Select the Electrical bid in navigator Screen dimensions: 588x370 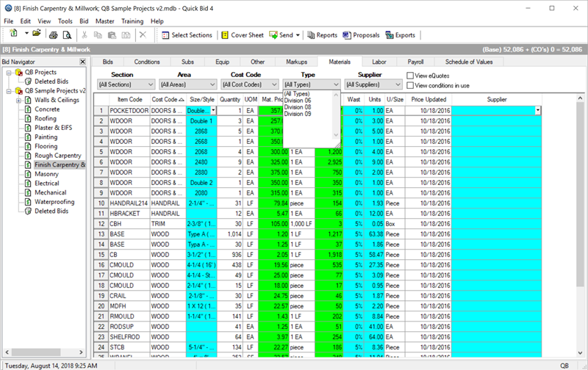pos(47,183)
